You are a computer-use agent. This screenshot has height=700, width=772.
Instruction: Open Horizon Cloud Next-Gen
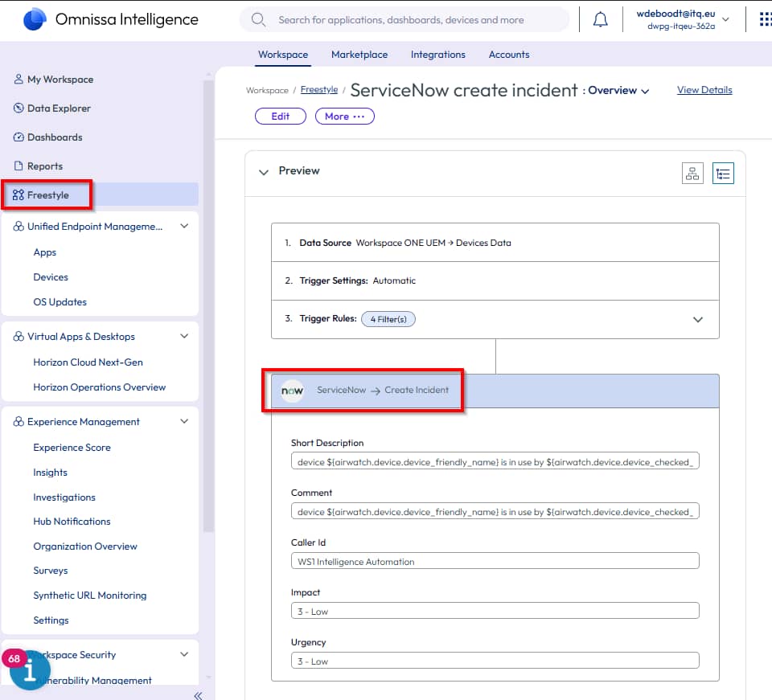pos(88,362)
